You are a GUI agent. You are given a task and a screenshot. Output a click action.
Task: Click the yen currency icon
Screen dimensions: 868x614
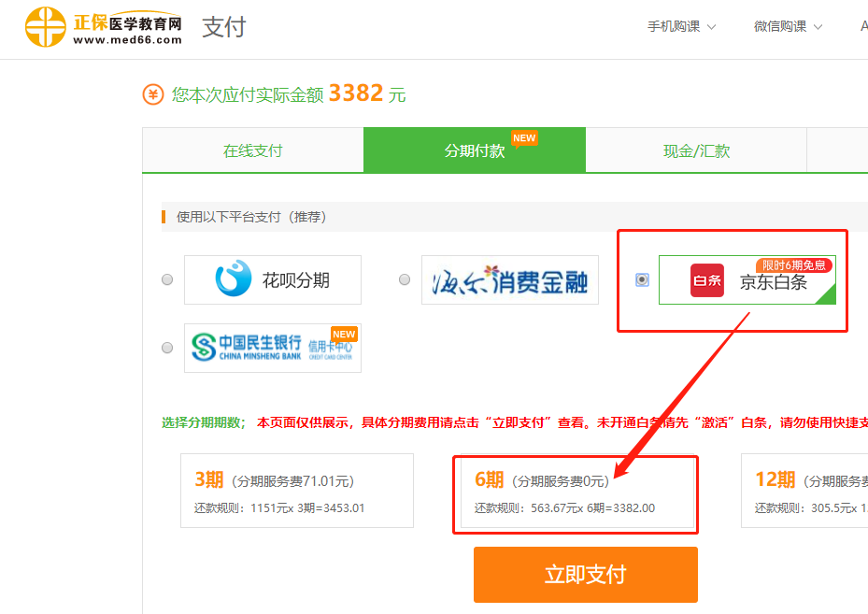coord(153,94)
